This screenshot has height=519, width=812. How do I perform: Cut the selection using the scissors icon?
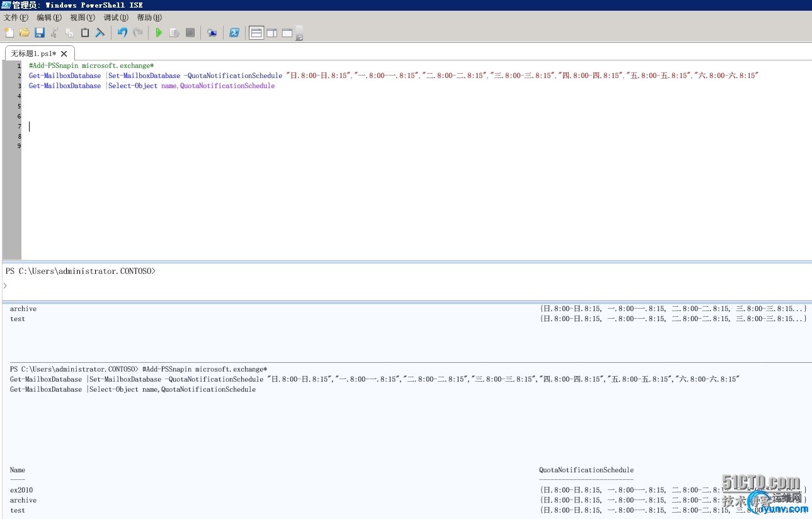[55, 33]
